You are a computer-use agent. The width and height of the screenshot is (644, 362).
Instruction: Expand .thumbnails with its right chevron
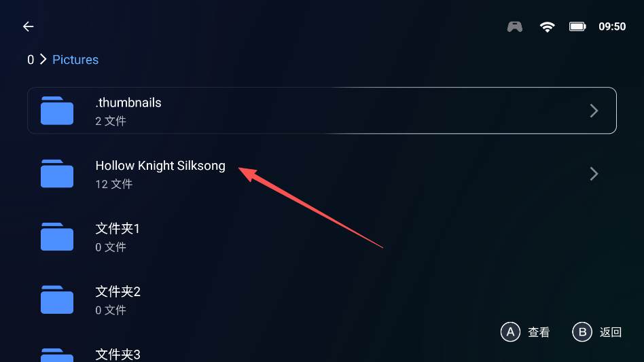pyautogui.click(x=594, y=111)
